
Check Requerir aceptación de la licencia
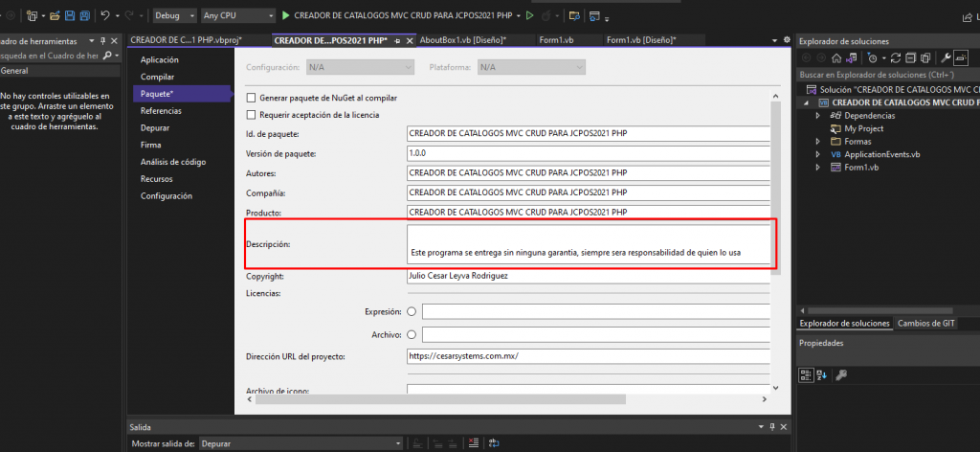click(252, 115)
